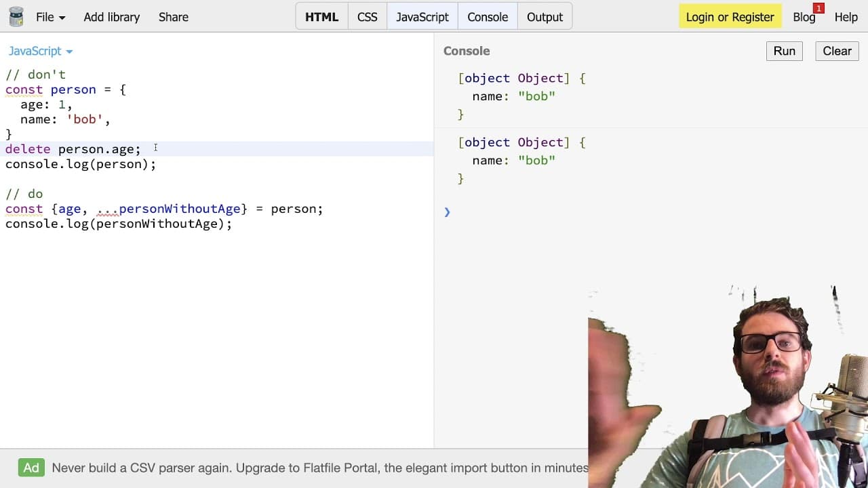Click the green Ad badge icon
This screenshot has width=868, height=488.
coord(31,468)
